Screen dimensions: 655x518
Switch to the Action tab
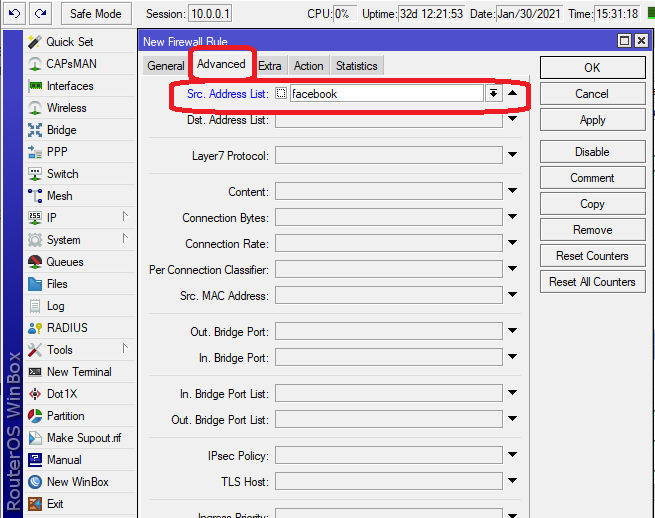(309, 66)
